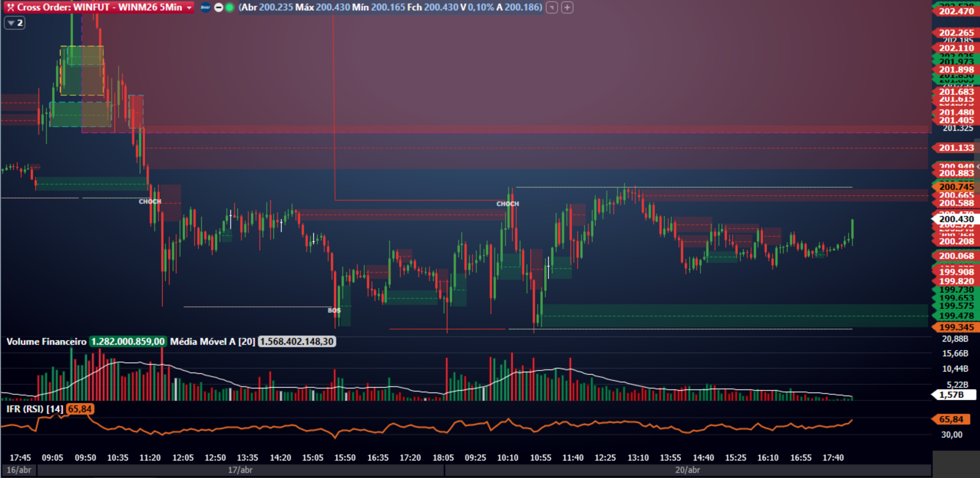
Task: Select the Volume Financeiro indicator label
Action: coord(46,342)
